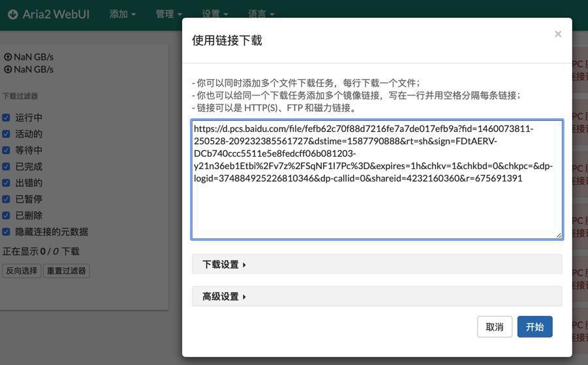Toggle the 等待中 filter checkbox
The width and height of the screenshot is (588, 365).
point(6,150)
